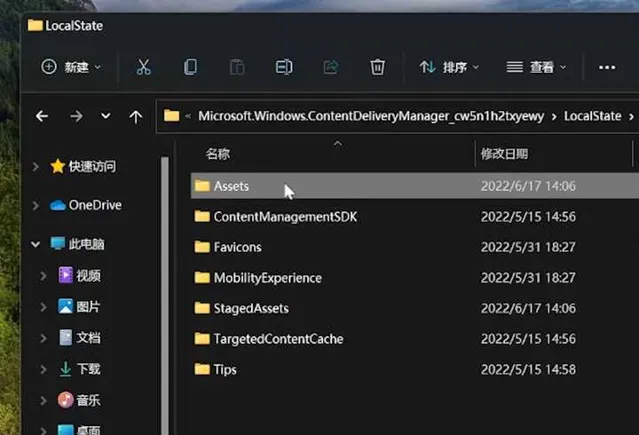This screenshot has height=435, width=639.
Task: Expand the OneDrive tree node
Action: click(x=35, y=205)
